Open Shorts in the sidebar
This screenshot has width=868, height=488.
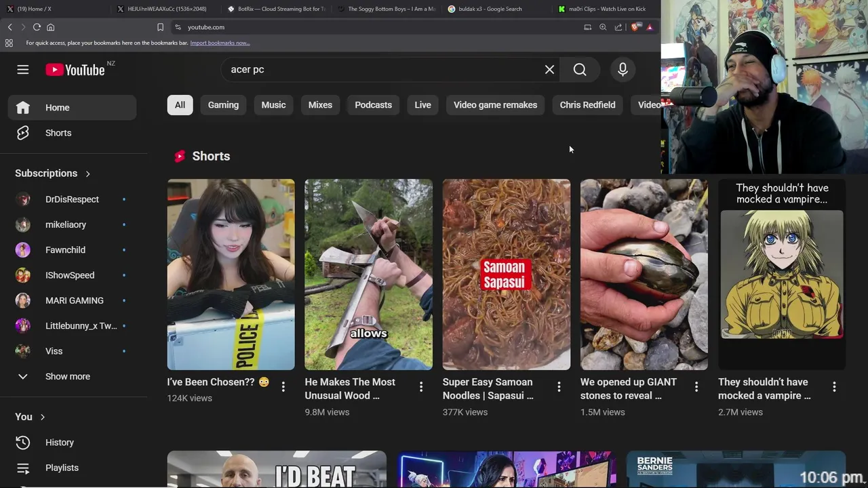[x=72, y=133]
